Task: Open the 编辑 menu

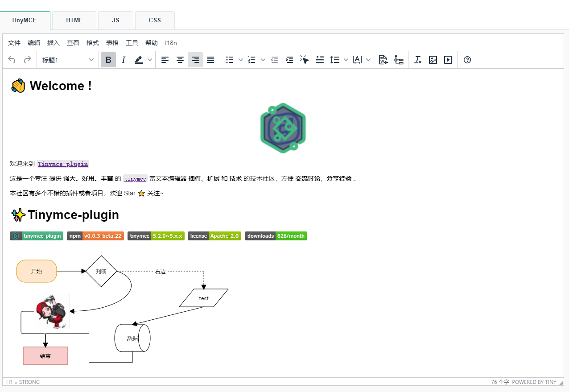Action: point(34,43)
